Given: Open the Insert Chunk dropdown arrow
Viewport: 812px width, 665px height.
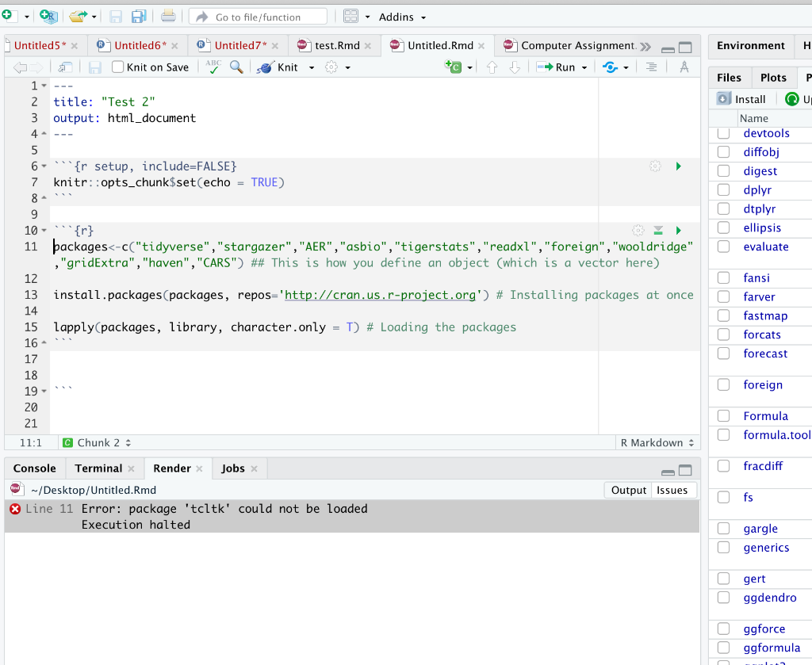Looking at the screenshot, I should coord(469,67).
